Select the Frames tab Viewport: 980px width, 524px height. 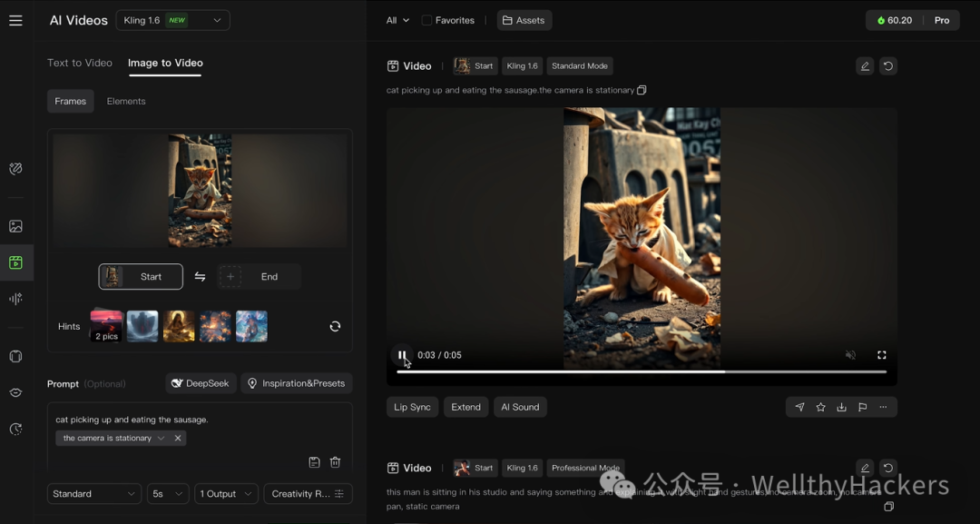pos(71,102)
